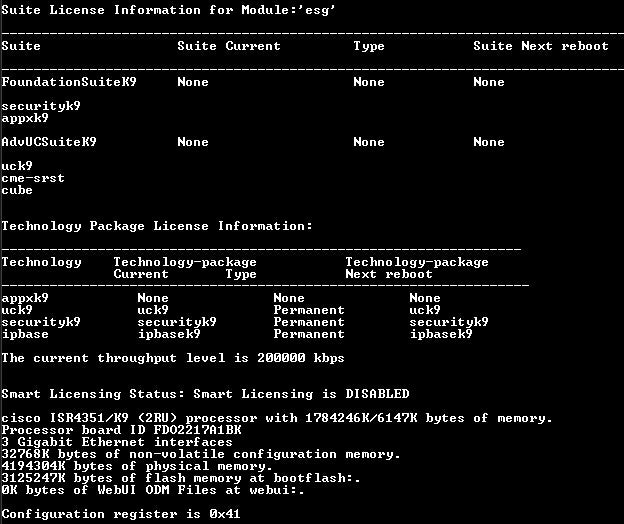This screenshot has width=624, height=524.
Task: Select the cisco ISR4351/K9 processor line
Action: coord(277,418)
